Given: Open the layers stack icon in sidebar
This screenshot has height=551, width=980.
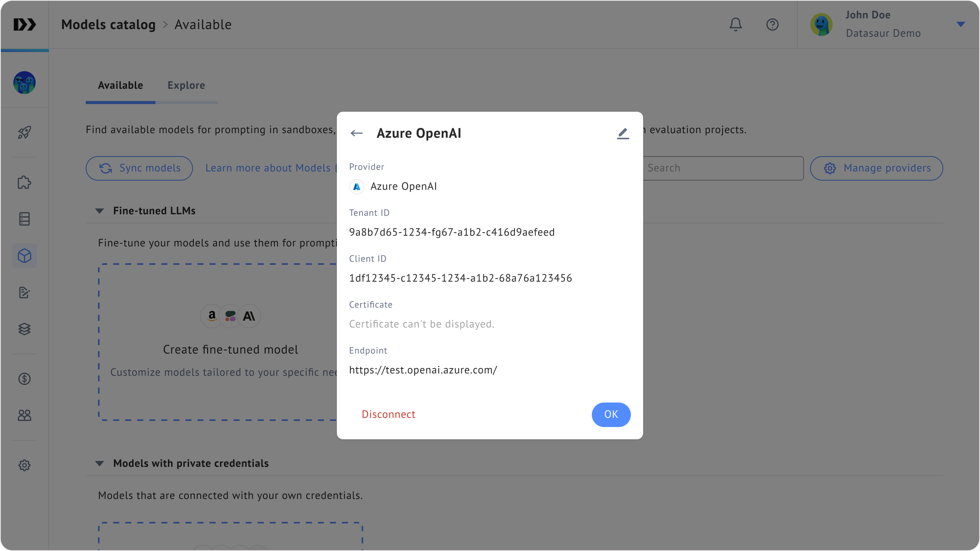Looking at the screenshot, I should tap(24, 329).
